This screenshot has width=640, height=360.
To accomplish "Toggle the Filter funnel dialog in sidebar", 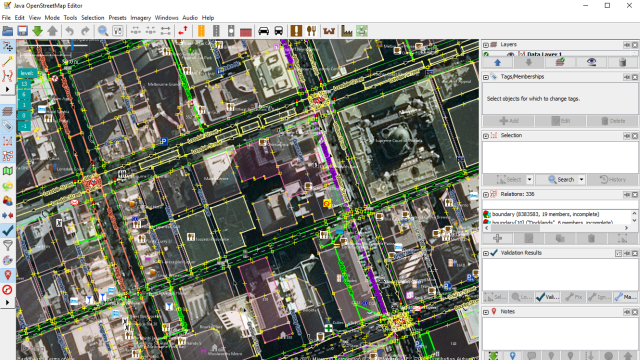I will 8,245.
